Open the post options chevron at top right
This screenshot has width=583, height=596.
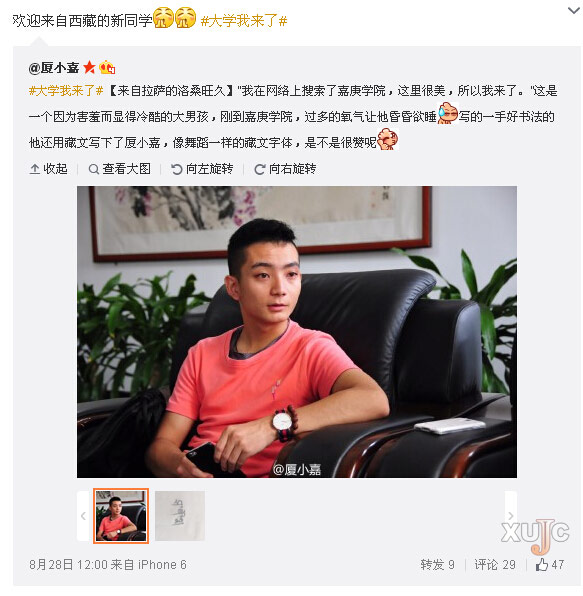click(x=573, y=11)
